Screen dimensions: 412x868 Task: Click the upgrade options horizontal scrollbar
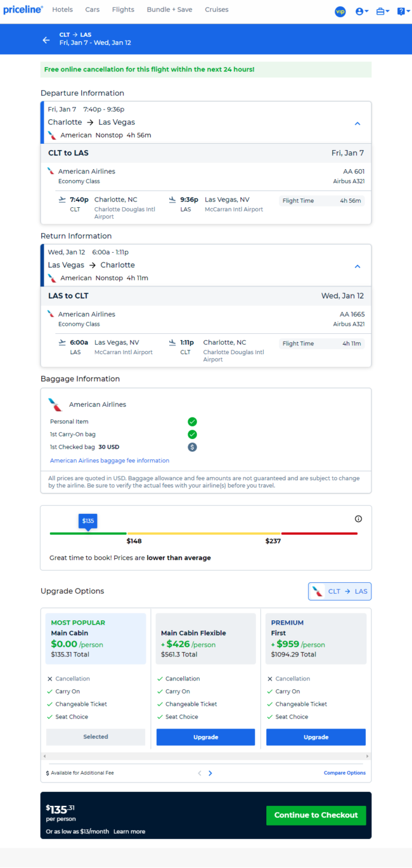pos(206,756)
